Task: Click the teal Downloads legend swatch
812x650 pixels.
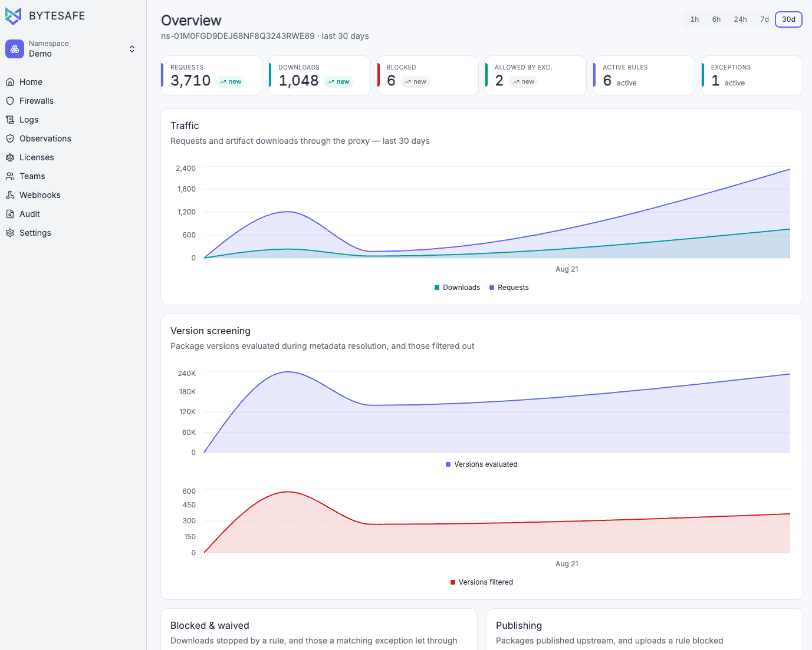Action: click(x=437, y=288)
